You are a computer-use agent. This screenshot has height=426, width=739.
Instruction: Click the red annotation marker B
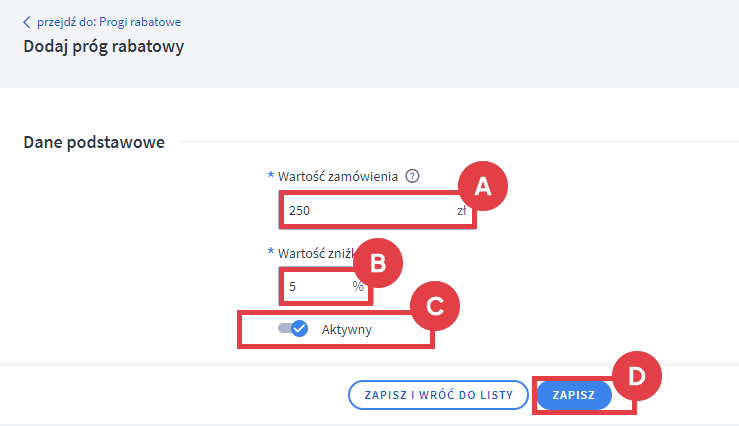377,263
